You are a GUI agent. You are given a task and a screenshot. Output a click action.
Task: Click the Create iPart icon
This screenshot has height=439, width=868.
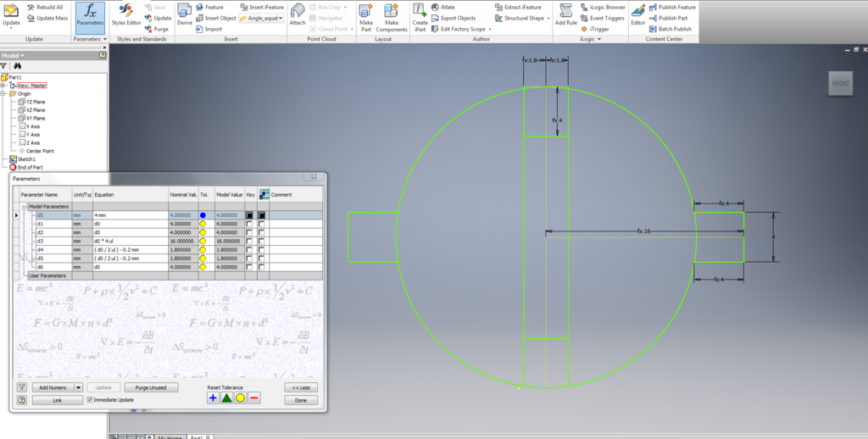(x=420, y=18)
